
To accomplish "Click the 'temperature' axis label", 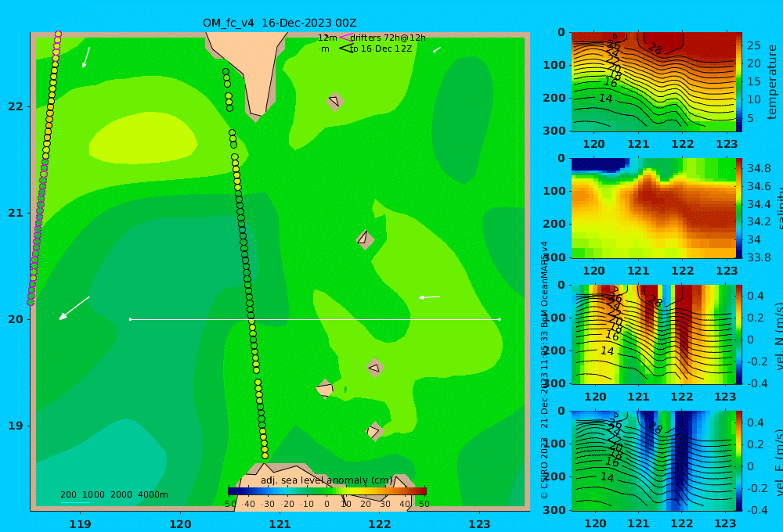I will (772, 82).
